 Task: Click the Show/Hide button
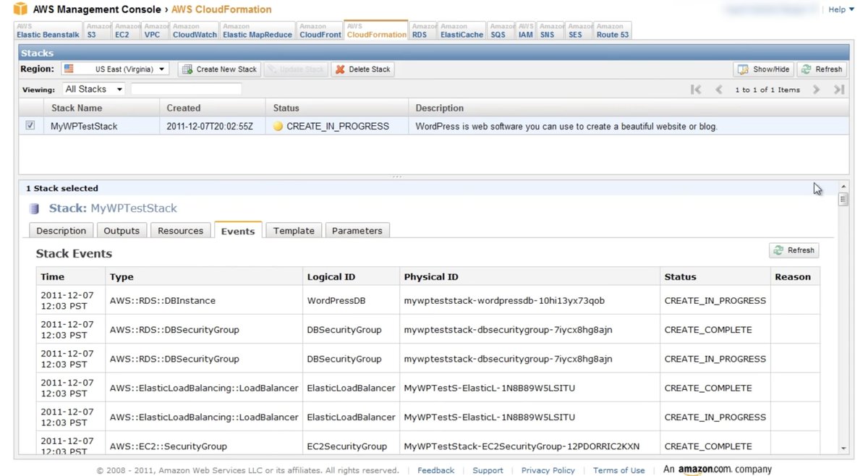[764, 69]
